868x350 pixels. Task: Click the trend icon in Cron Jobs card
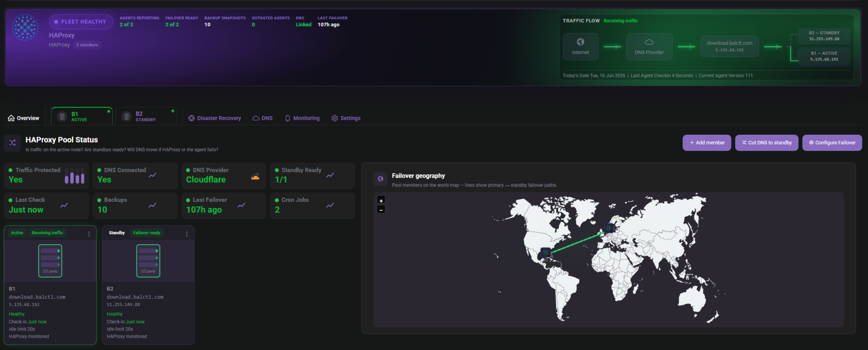coord(330,205)
